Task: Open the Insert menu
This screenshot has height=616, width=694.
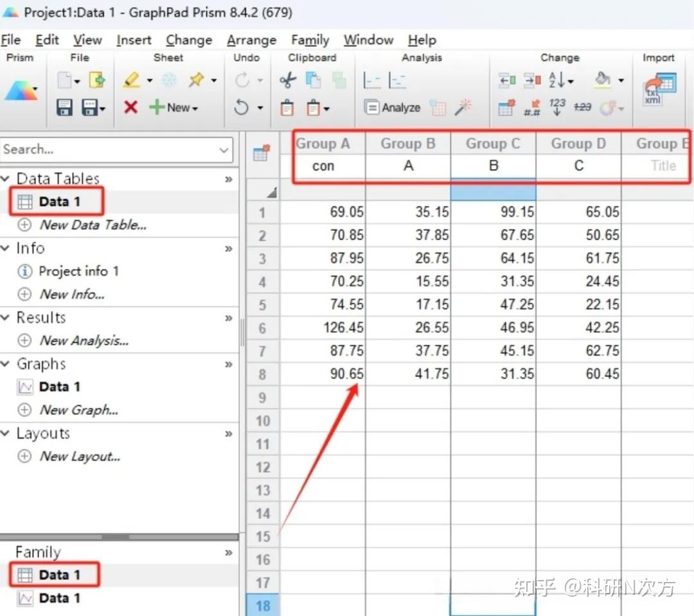Action: 134,40
